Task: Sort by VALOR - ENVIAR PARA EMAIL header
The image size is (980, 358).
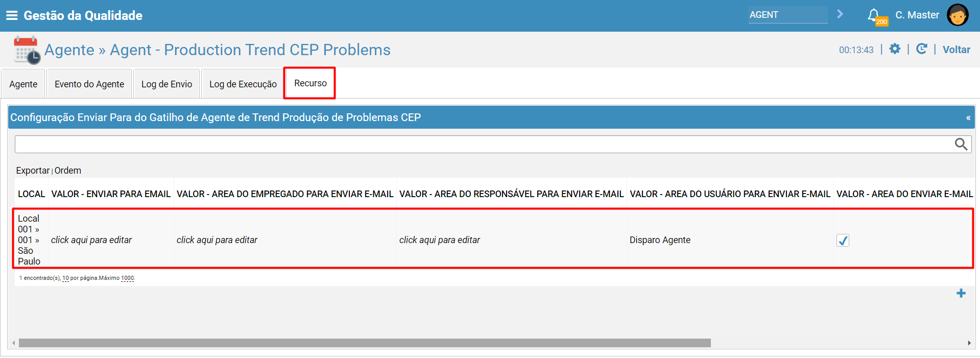Action: 111,194
